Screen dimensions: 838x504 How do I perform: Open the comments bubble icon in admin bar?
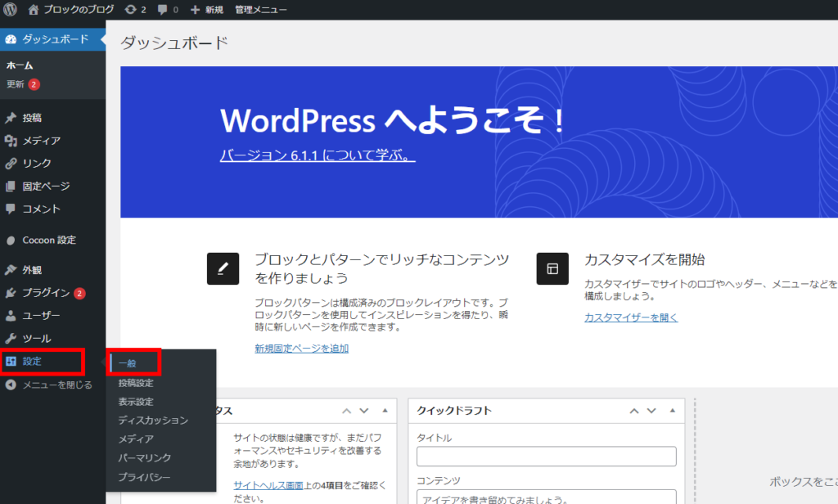coord(163,10)
